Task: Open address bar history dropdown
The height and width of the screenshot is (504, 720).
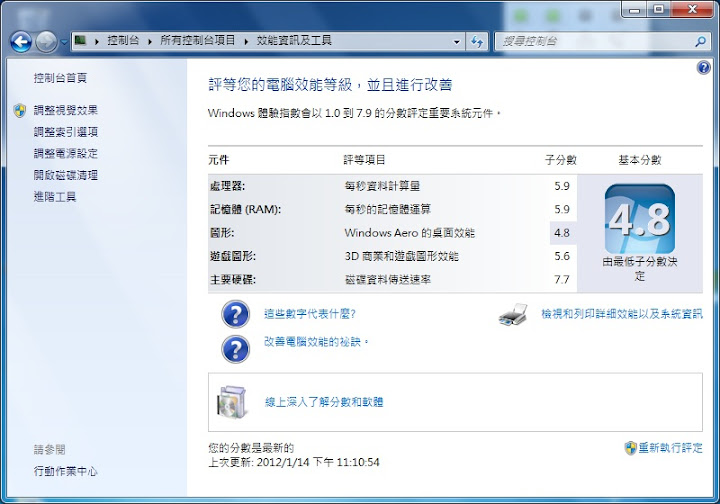Action: [x=456, y=42]
